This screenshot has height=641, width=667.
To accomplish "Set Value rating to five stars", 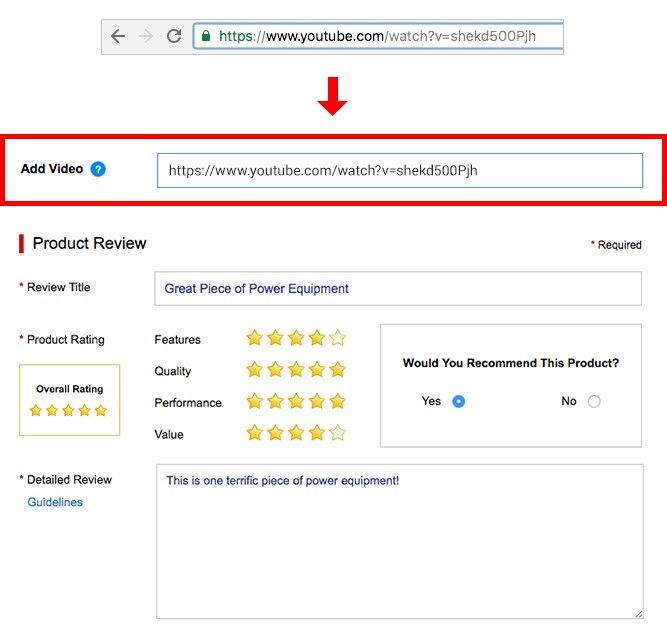I will point(338,433).
